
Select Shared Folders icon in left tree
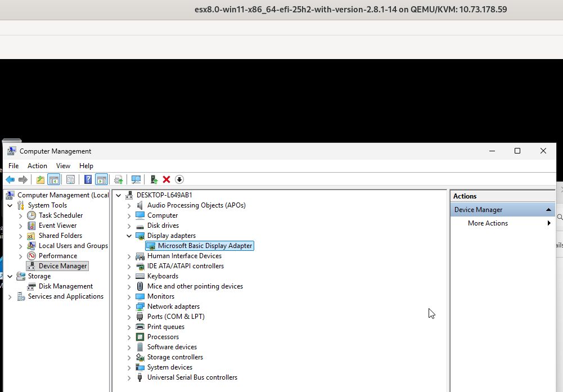coord(31,236)
